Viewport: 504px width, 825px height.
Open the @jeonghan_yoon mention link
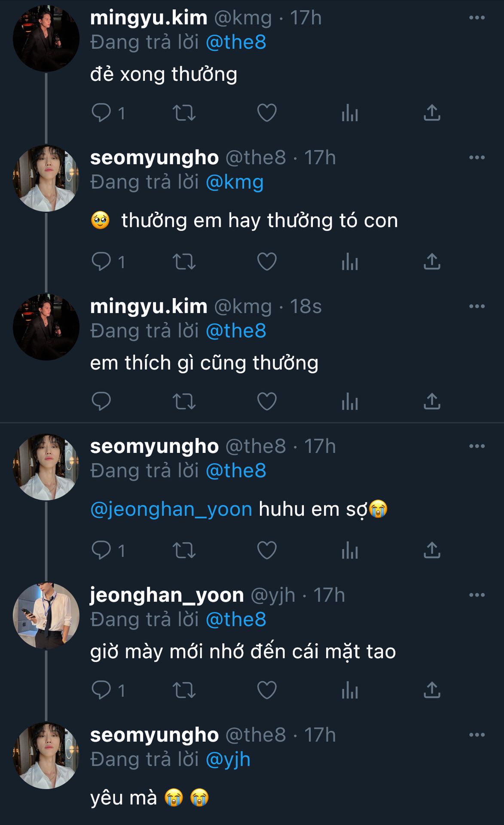coord(171,509)
